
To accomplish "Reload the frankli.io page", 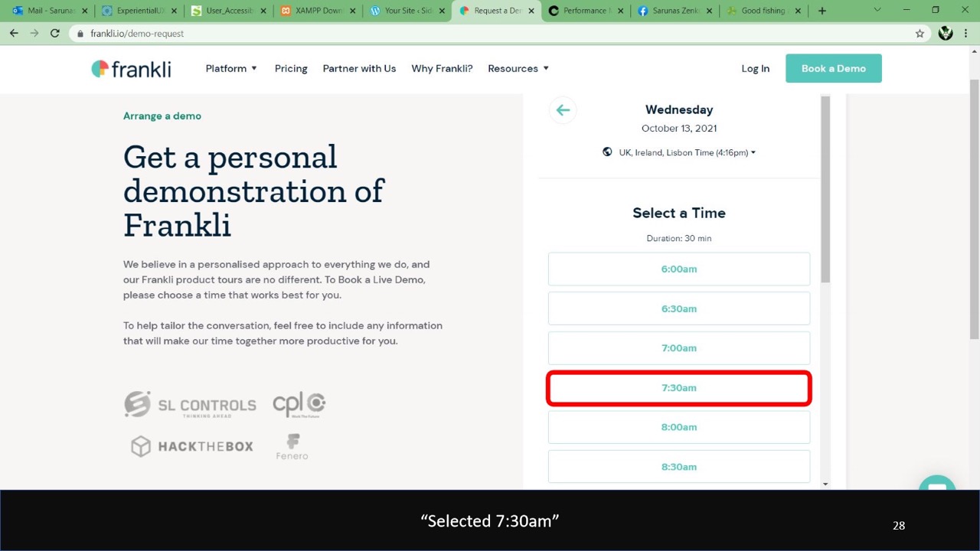I will [x=54, y=34].
